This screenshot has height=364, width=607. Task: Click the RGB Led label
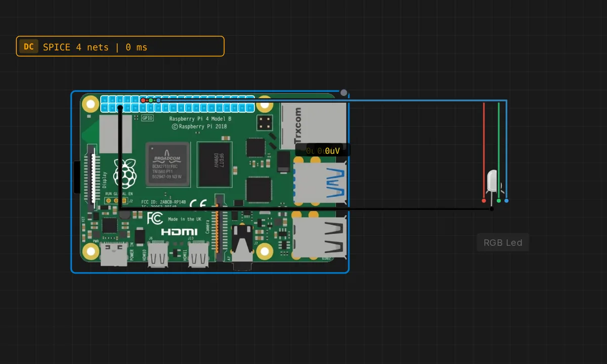click(x=503, y=243)
